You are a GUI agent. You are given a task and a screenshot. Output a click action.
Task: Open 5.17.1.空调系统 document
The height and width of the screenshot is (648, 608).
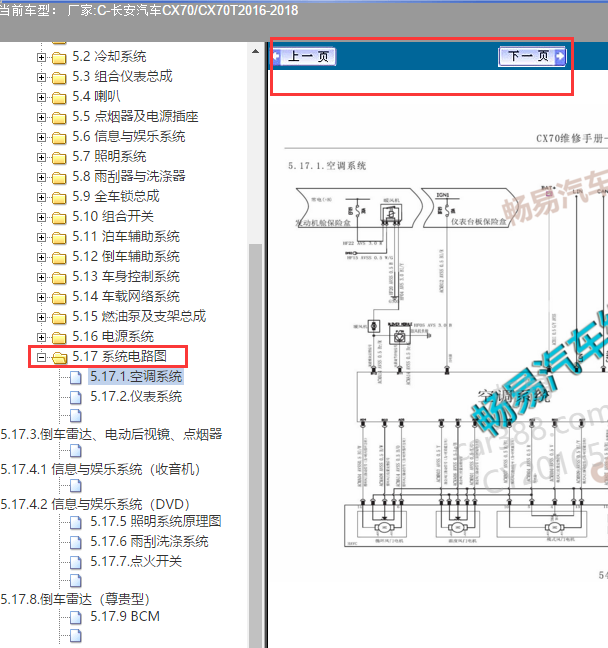tap(136, 376)
